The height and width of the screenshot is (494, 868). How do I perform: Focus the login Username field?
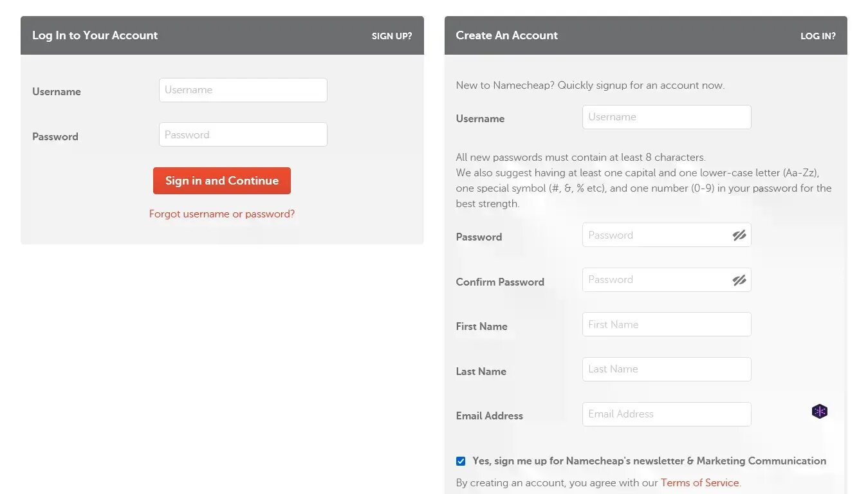(x=243, y=90)
